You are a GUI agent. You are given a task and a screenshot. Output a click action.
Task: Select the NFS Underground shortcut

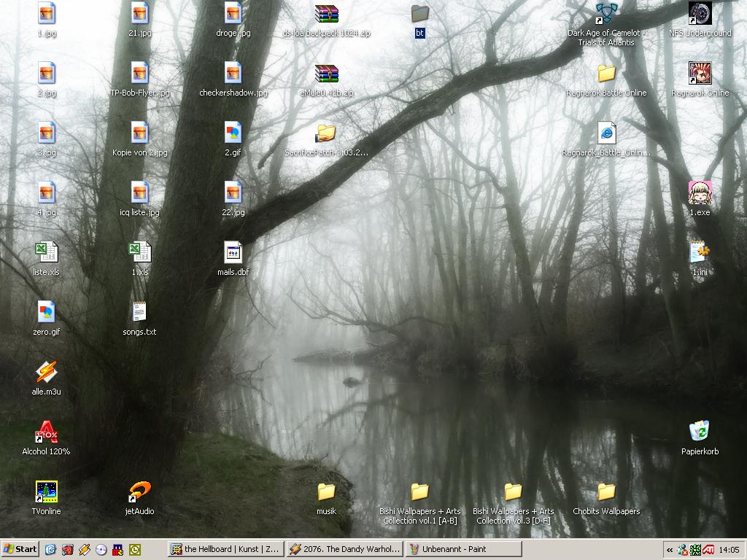[700, 14]
